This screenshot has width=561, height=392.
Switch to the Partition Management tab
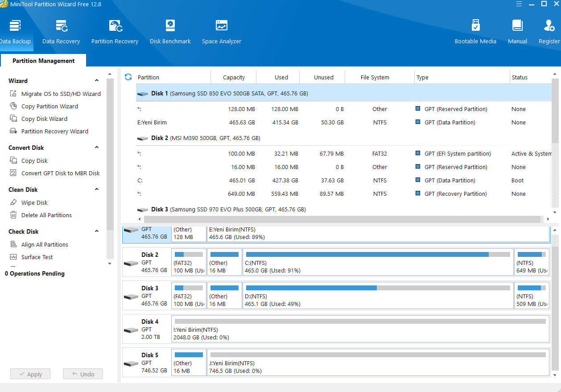coord(43,61)
